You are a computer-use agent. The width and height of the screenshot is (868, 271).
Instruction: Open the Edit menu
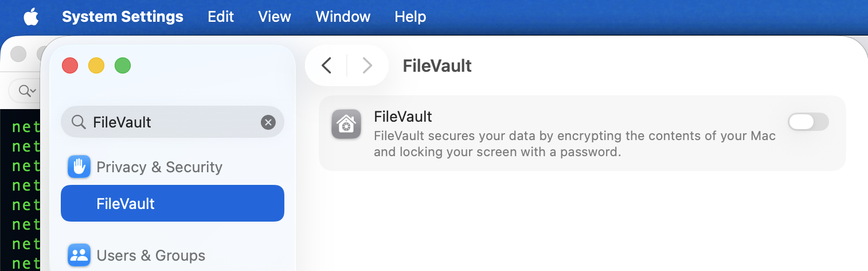[x=221, y=17]
